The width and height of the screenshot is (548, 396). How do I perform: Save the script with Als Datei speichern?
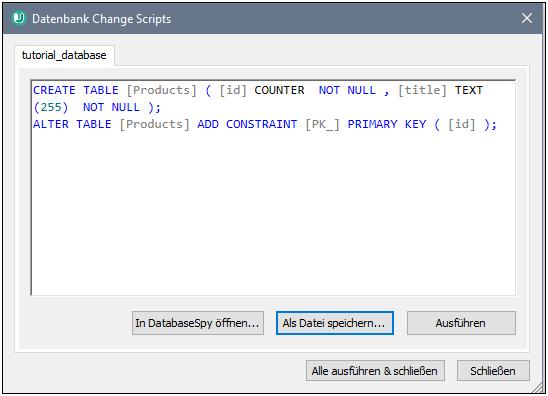(x=334, y=323)
